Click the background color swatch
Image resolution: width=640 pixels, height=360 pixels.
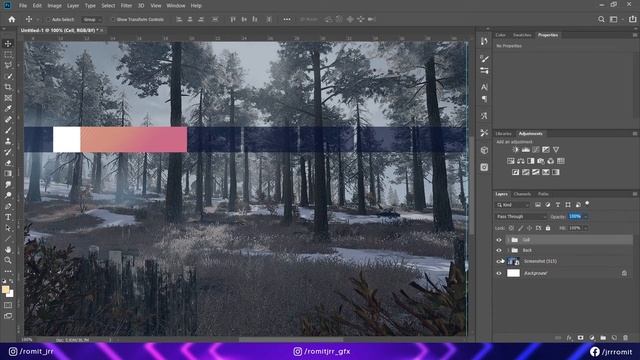11,294
